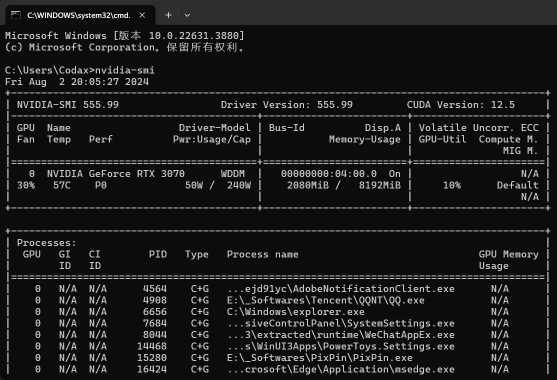
Task: Click the 10% GPU-Util value
Action: pos(452,185)
